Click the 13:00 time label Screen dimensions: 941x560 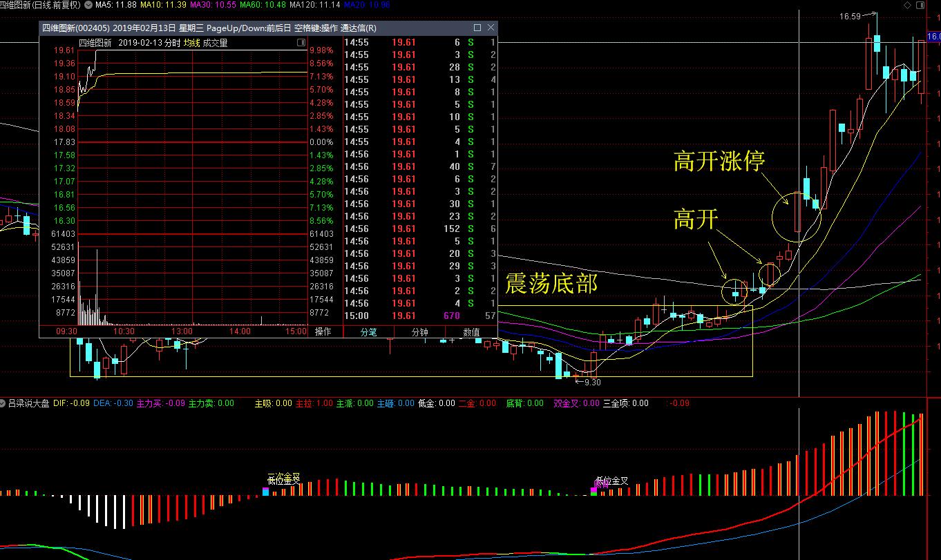pos(182,331)
